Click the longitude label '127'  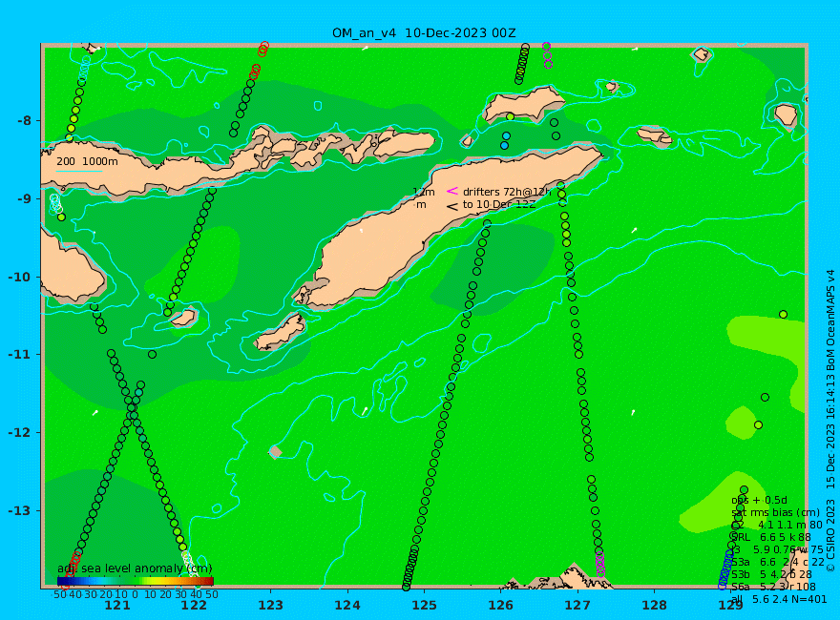coord(577,606)
